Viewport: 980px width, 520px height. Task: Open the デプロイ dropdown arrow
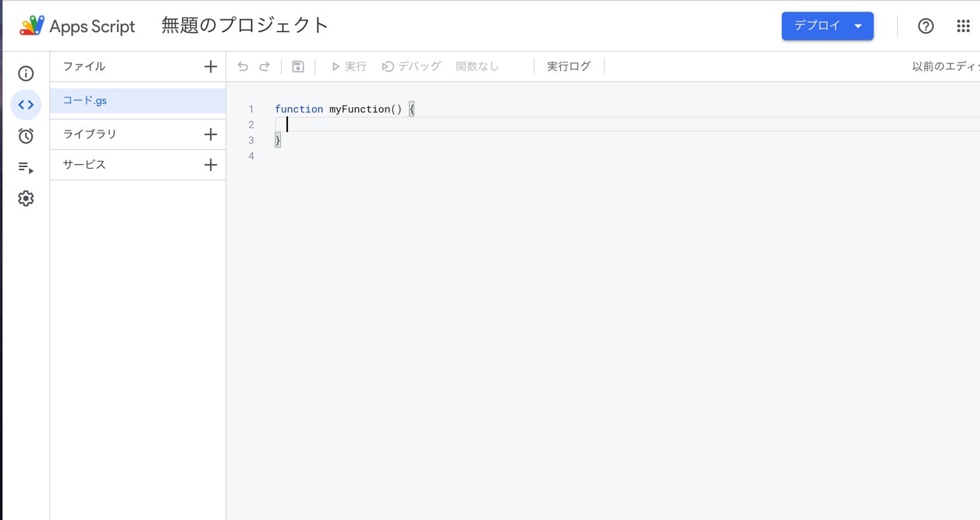click(x=855, y=25)
